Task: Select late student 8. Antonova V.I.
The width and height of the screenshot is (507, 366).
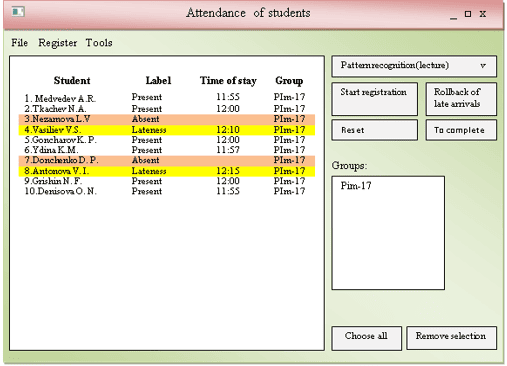Action: (x=167, y=171)
